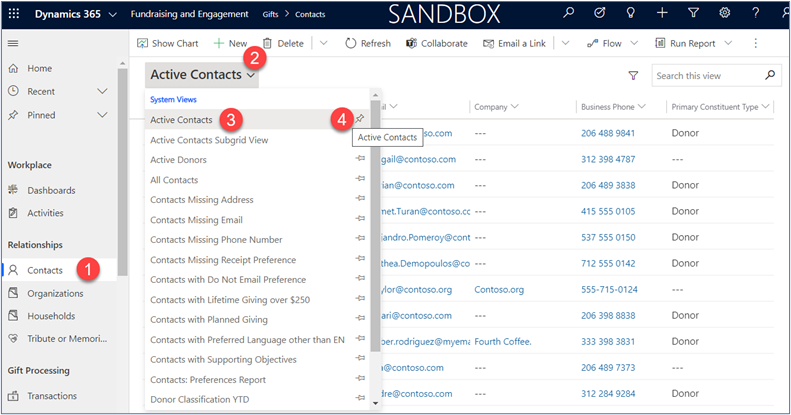Screen dimensions: 791x415
Task: Pin the All Contacts view
Action: click(x=360, y=180)
